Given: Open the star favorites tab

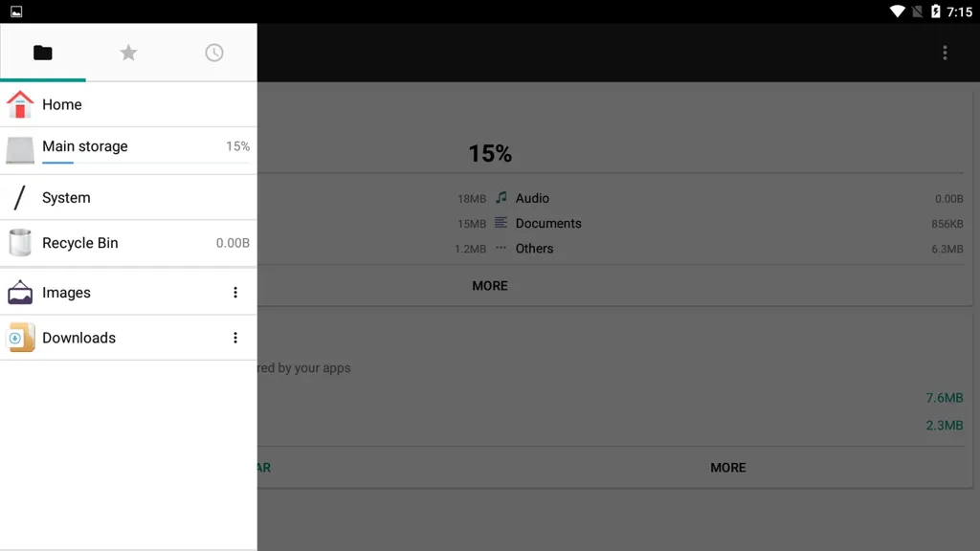Looking at the screenshot, I should (x=128, y=53).
